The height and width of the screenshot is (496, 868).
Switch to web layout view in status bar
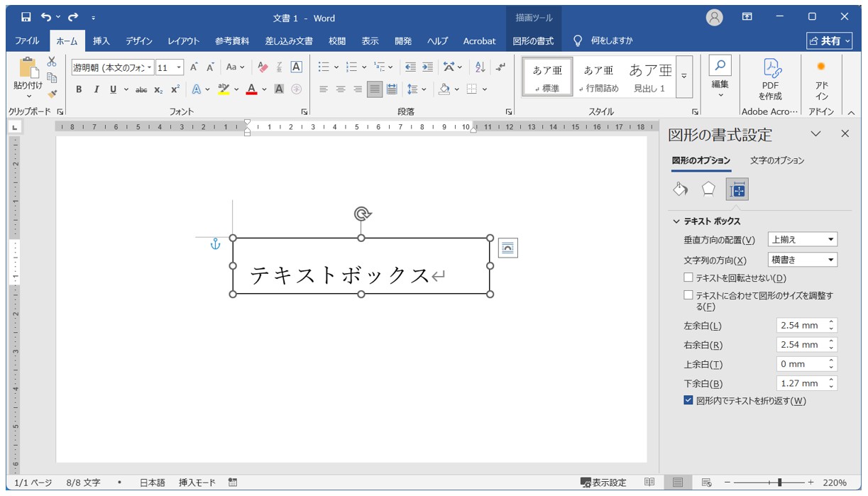[x=706, y=483]
